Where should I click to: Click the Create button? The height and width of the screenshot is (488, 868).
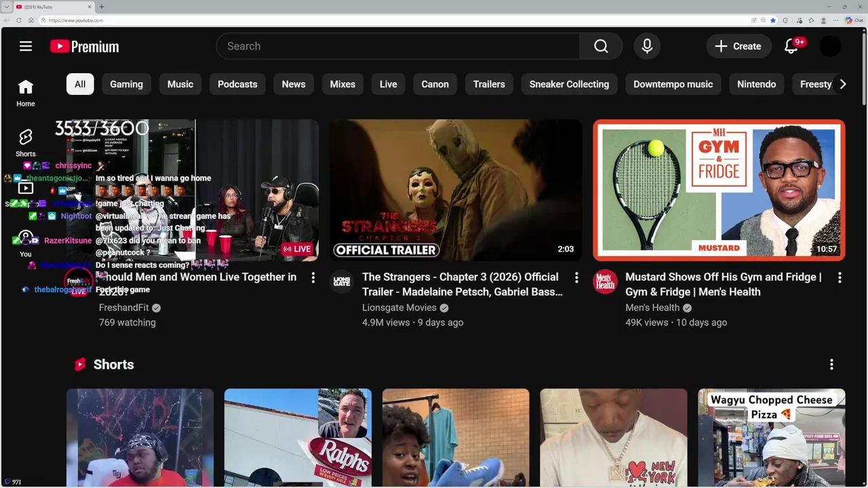pyautogui.click(x=738, y=46)
